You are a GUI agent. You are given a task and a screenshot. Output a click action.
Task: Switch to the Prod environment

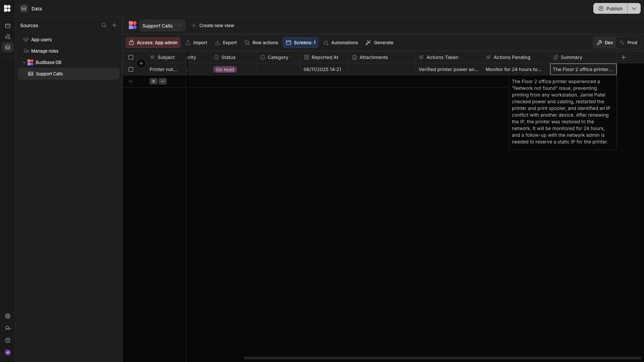[629, 43]
